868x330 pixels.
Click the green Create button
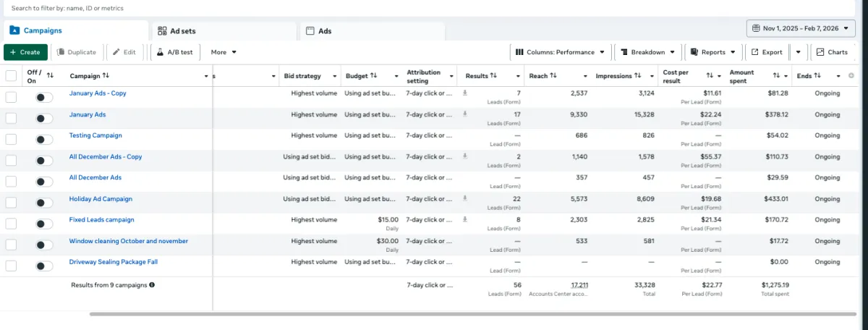[x=25, y=52]
